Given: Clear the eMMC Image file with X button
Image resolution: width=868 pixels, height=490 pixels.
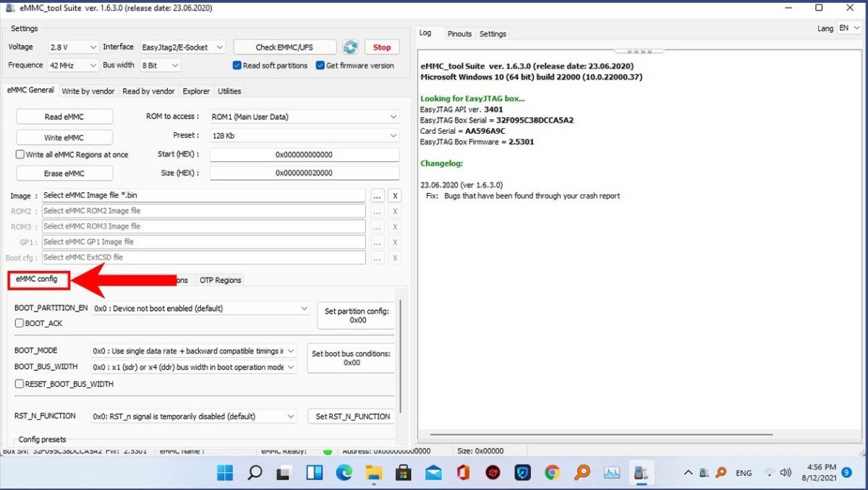Looking at the screenshot, I should pyautogui.click(x=394, y=196).
